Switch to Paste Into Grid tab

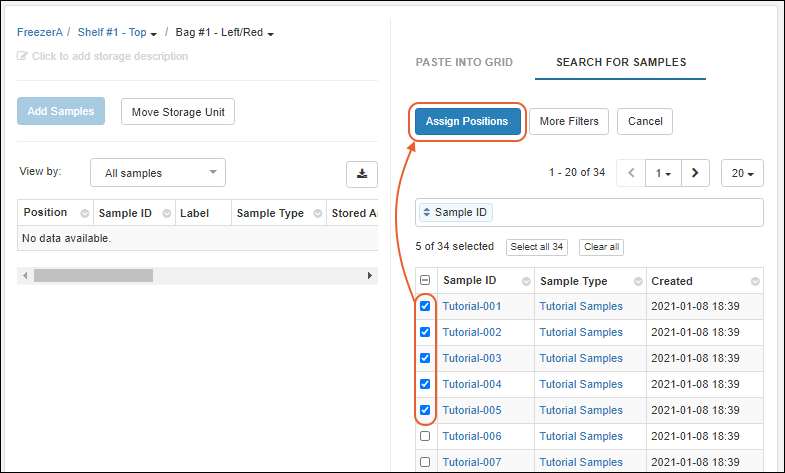(464, 62)
